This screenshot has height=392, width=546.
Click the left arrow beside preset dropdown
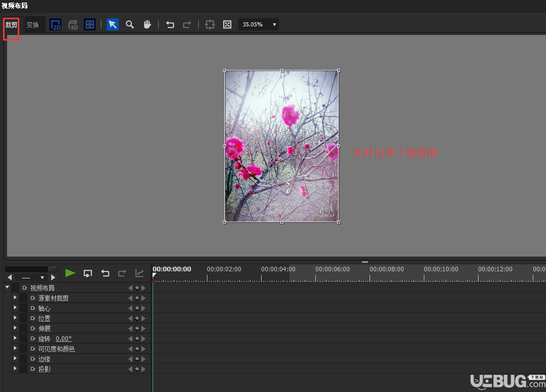(10, 277)
